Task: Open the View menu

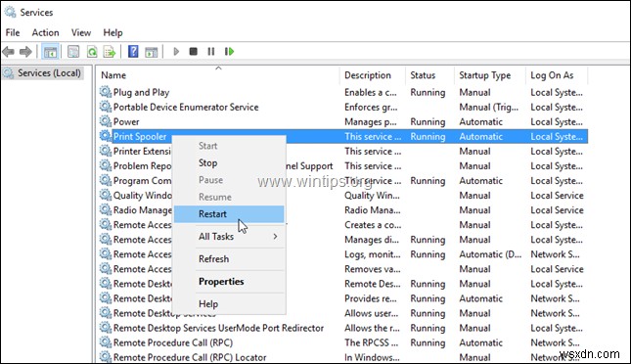Action: coord(81,32)
